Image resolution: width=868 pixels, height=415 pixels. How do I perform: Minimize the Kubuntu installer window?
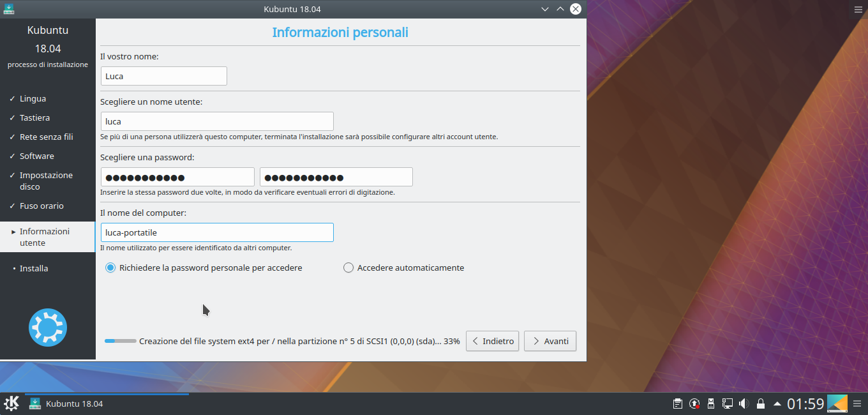544,9
